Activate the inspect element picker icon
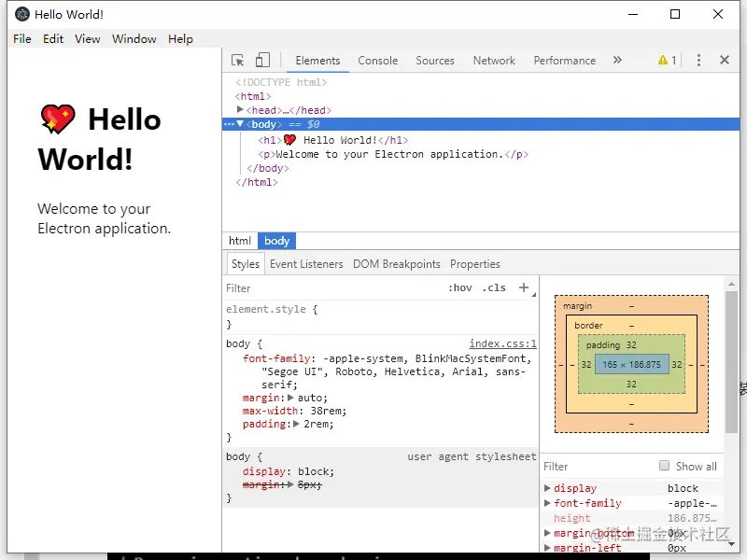This screenshot has height=560, width=747. (x=237, y=61)
